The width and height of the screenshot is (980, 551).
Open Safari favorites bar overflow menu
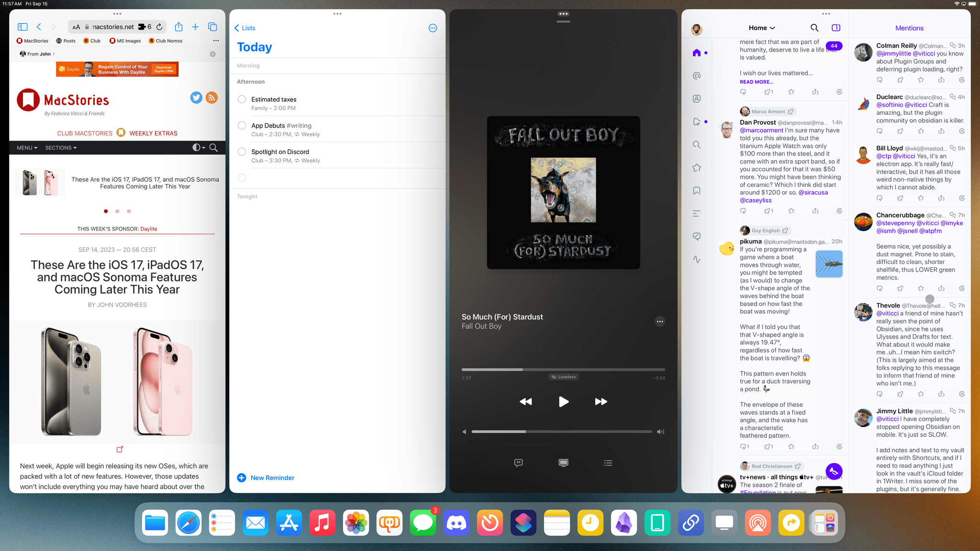click(216, 41)
